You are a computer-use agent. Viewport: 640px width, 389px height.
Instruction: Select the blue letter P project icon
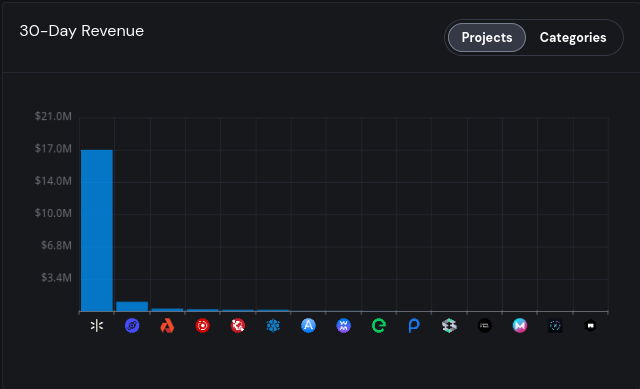[414, 326]
